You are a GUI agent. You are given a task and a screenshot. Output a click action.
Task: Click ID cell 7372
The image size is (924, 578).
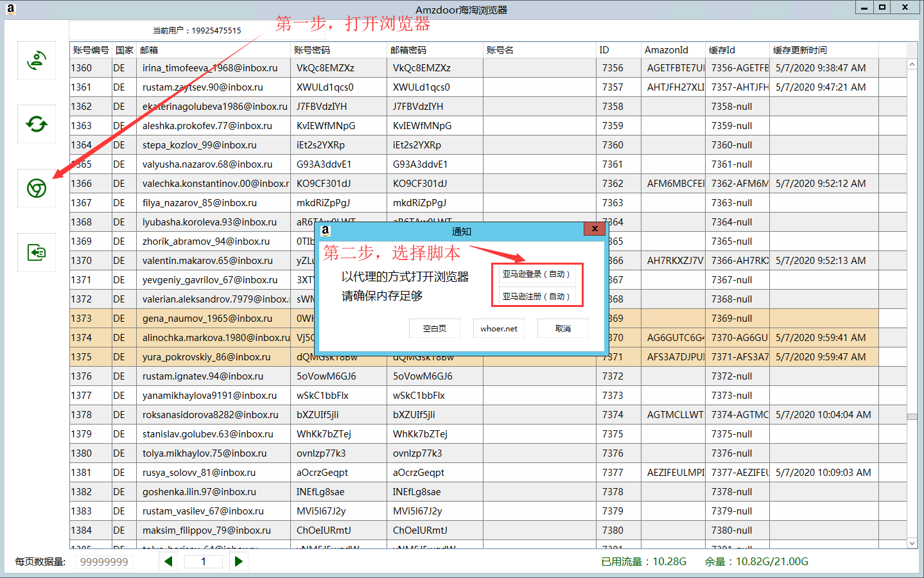pyautogui.click(x=613, y=376)
